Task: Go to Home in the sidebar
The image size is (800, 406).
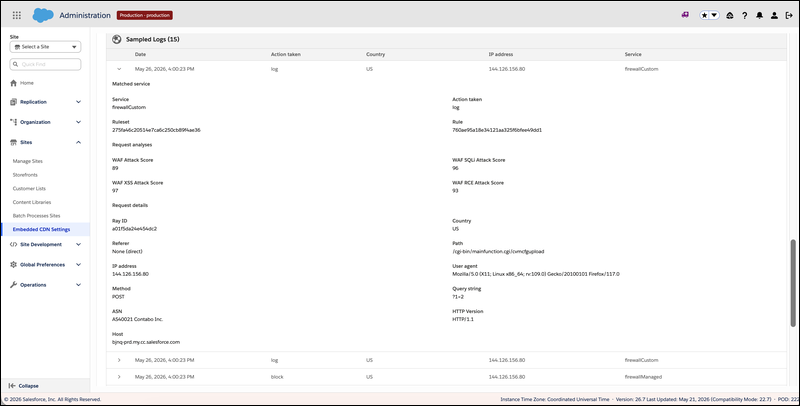Action: (27, 83)
